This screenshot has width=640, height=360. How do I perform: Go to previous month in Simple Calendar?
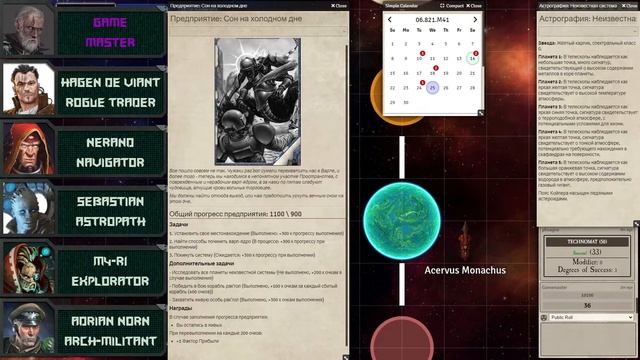(389, 20)
